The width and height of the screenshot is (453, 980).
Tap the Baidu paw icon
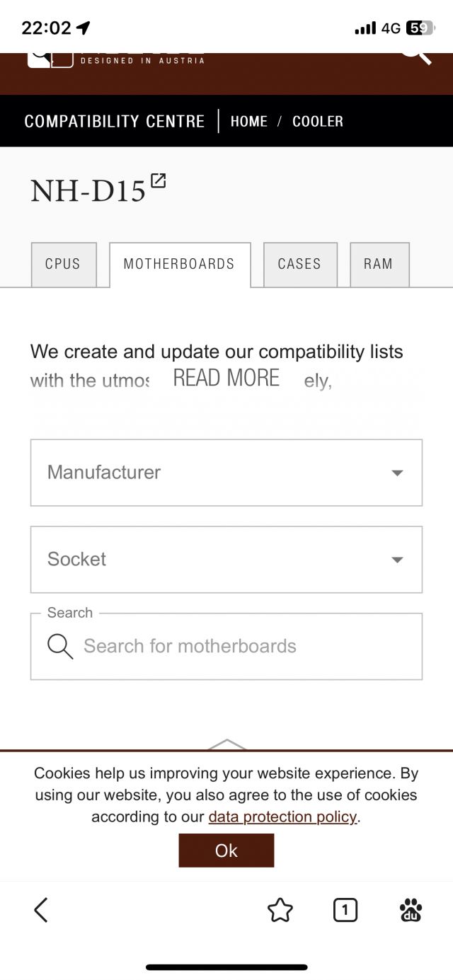point(411,910)
